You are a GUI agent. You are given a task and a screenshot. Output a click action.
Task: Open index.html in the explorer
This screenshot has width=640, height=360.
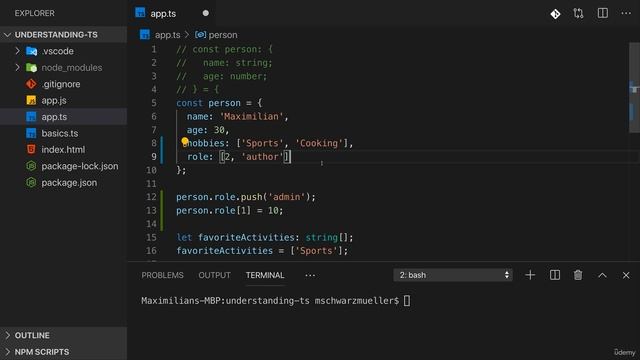(x=64, y=149)
